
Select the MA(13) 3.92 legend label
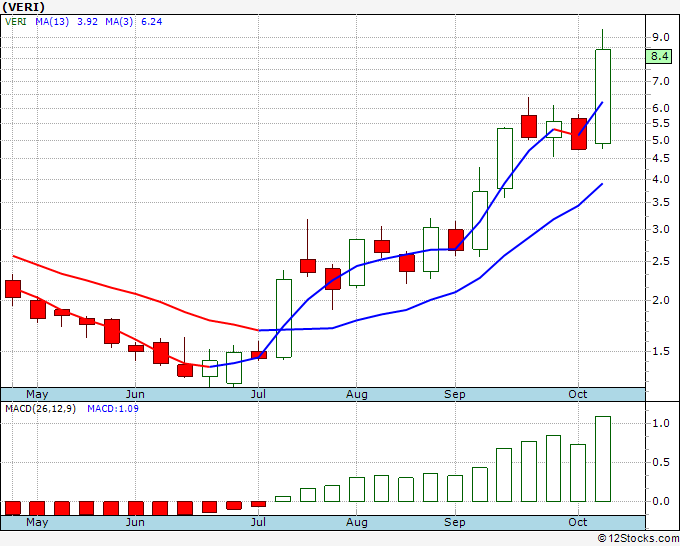coord(67,21)
